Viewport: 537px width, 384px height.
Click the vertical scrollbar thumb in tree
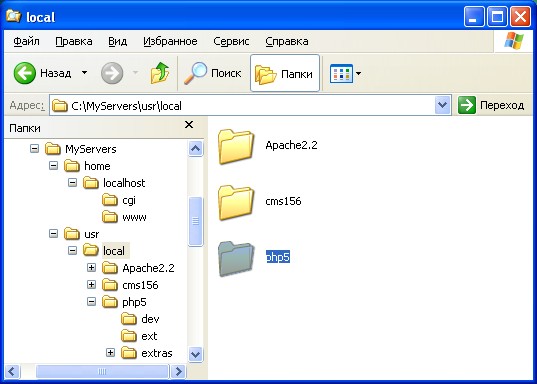click(196, 221)
